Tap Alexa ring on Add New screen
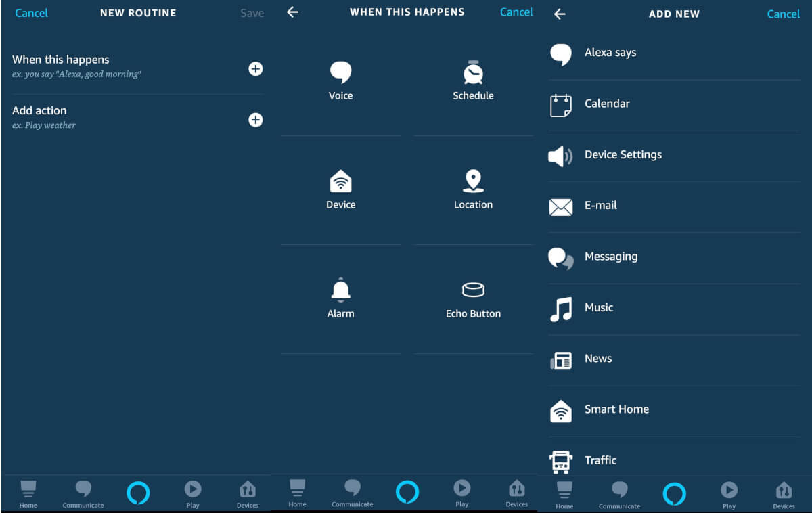The width and height of the screenshot is (812, 513). (674, 494)
